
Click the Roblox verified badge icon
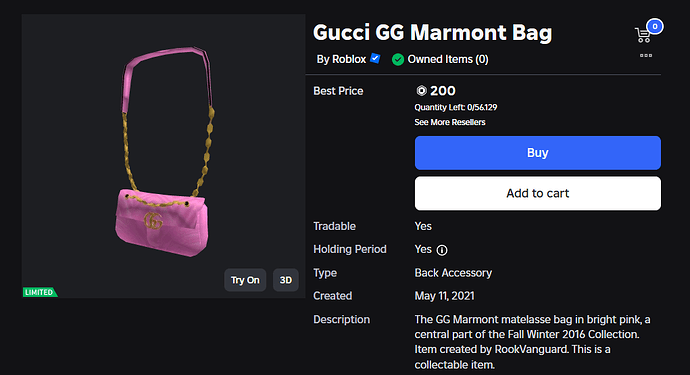click(375, 59)
